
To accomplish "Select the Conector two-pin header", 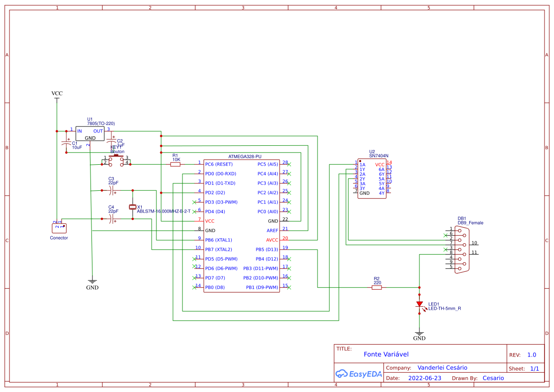I will (x=59, y=228).
